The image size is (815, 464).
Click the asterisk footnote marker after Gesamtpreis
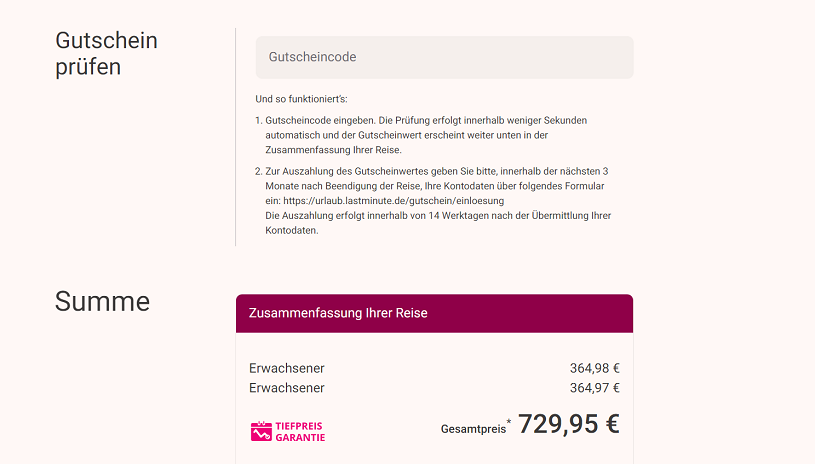(508, 423)
